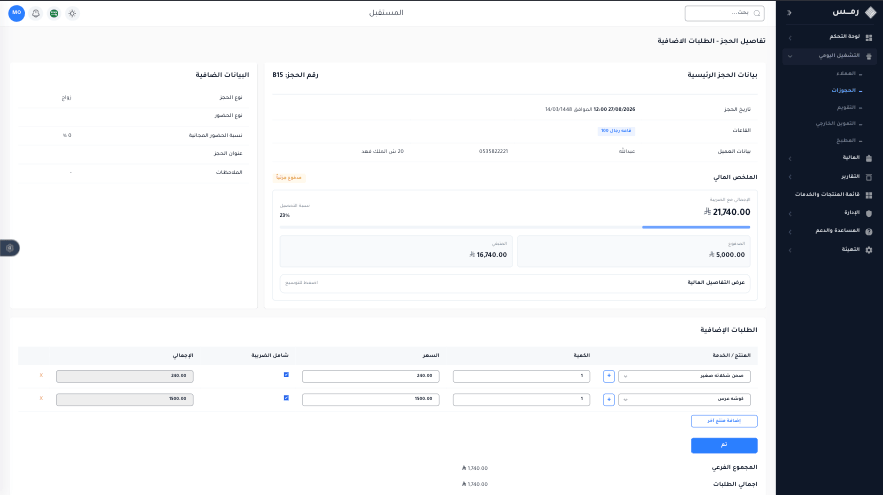The width and height of the screenshot is (883, 495).
Task: Click the plus icon beside لوشة عرس
Action: point(609,399)
